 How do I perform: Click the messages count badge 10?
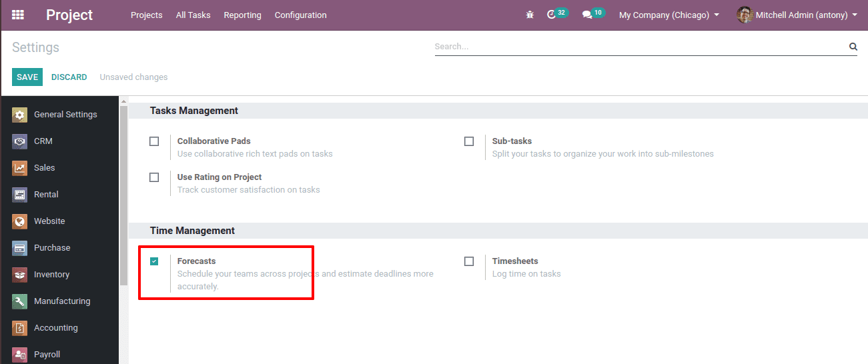coord(598,13)
